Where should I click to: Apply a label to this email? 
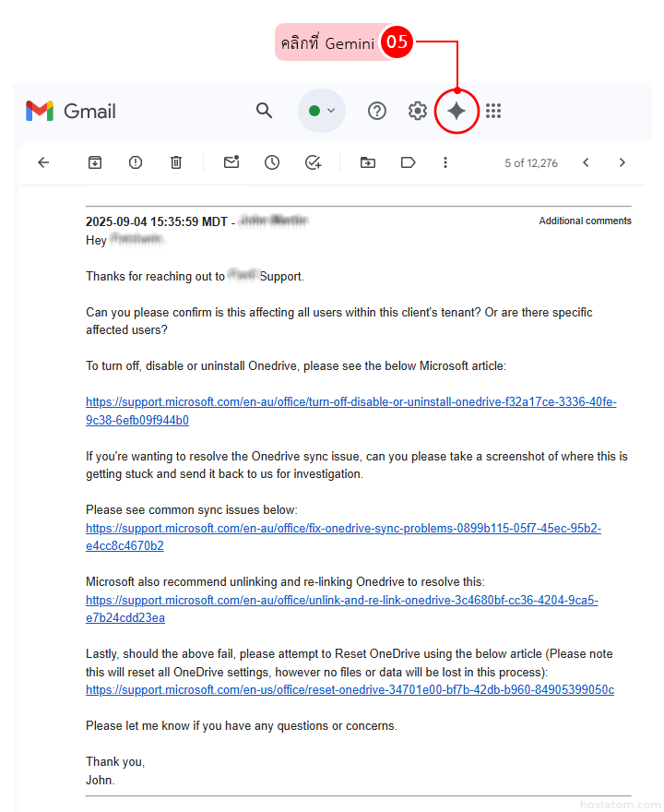408,162
